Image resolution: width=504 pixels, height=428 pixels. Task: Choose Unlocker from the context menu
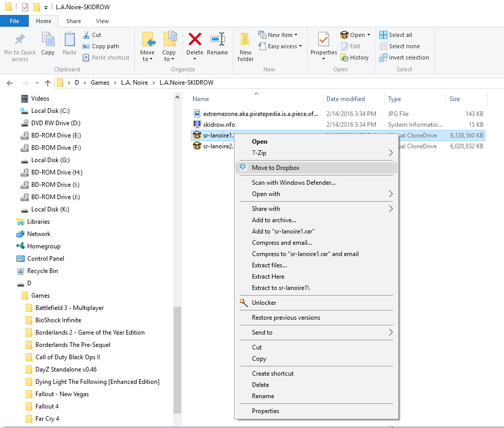(316, 303)
